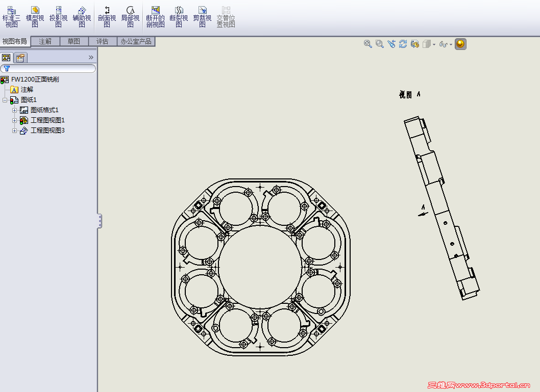Select 断裂视图 (break view) tool
The width and height of the screenshot is (540, 392).
[x=179, y=16]
